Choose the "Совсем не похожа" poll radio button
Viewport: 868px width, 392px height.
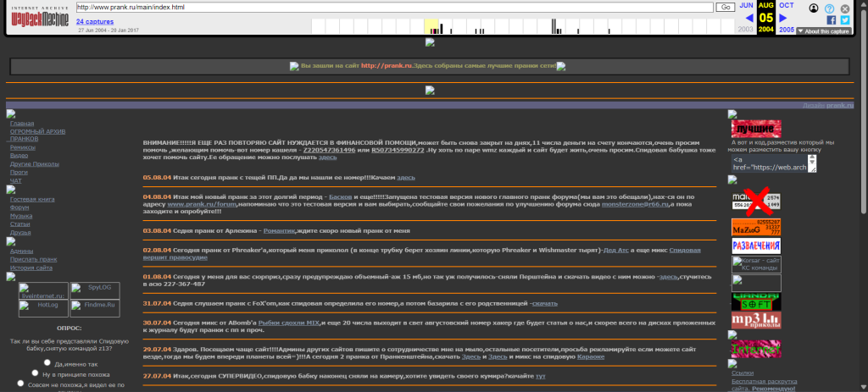point(20,384)
